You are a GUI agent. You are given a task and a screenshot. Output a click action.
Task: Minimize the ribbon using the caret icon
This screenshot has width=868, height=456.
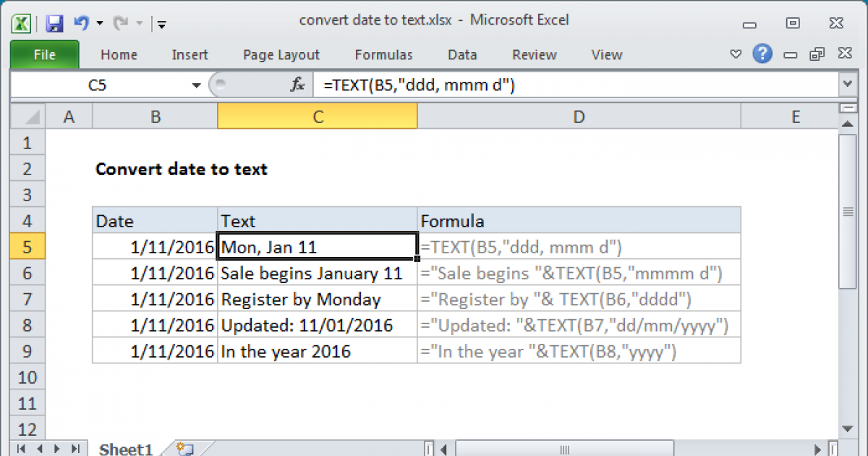pyautogui.click(x=736, y=55)
